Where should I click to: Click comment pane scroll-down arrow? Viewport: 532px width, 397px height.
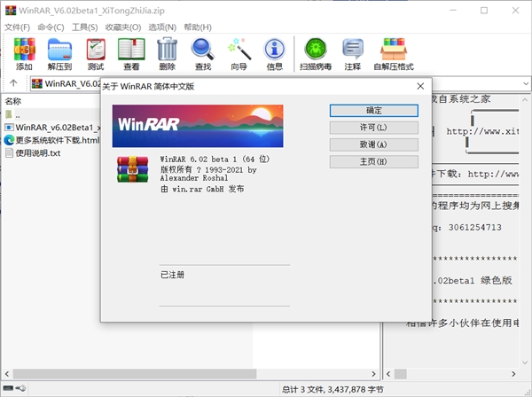point(525,362)
